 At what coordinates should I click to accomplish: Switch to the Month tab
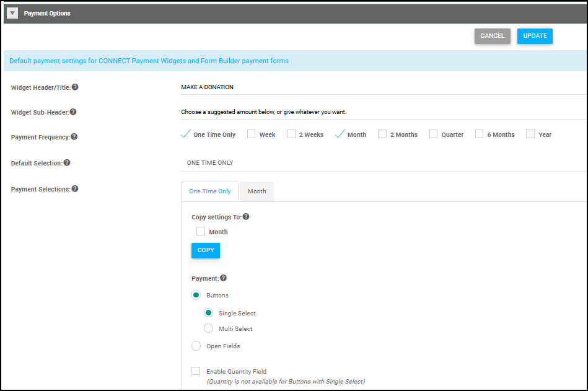[257, 191]
